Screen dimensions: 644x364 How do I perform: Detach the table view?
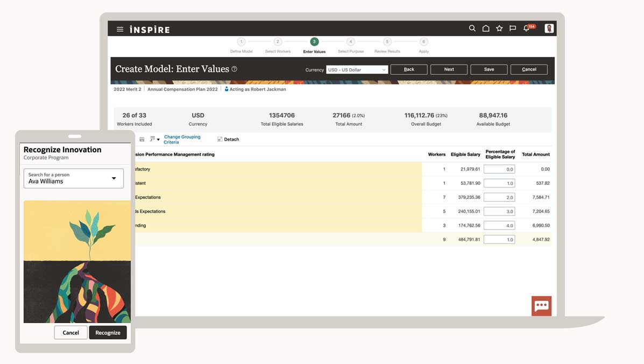point(228,139)
